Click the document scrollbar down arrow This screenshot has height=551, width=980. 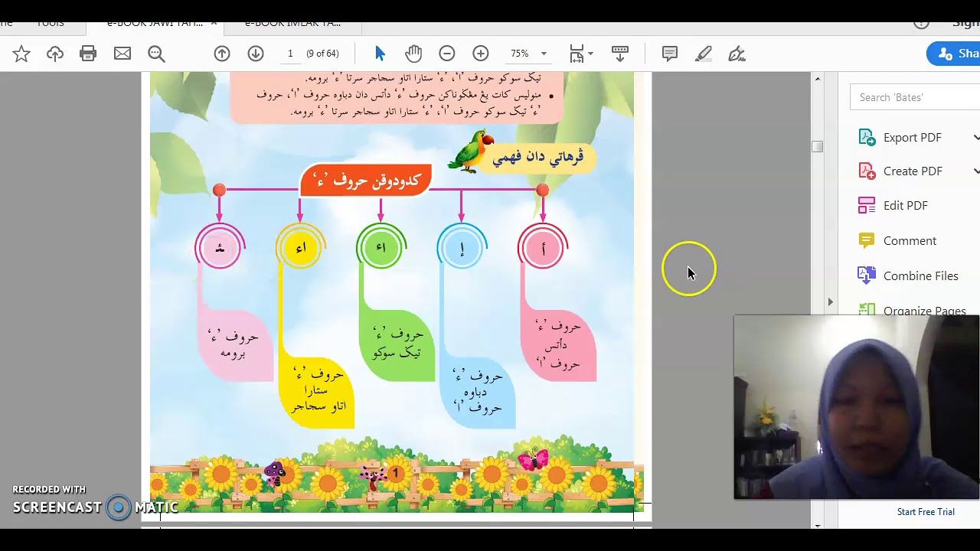click(x=818, y=525)
